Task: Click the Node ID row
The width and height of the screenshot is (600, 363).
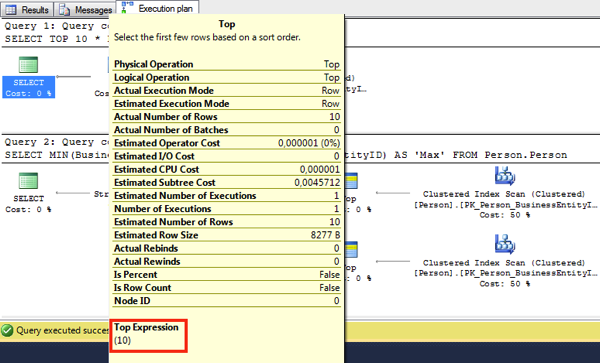Action: click(227, 301)
